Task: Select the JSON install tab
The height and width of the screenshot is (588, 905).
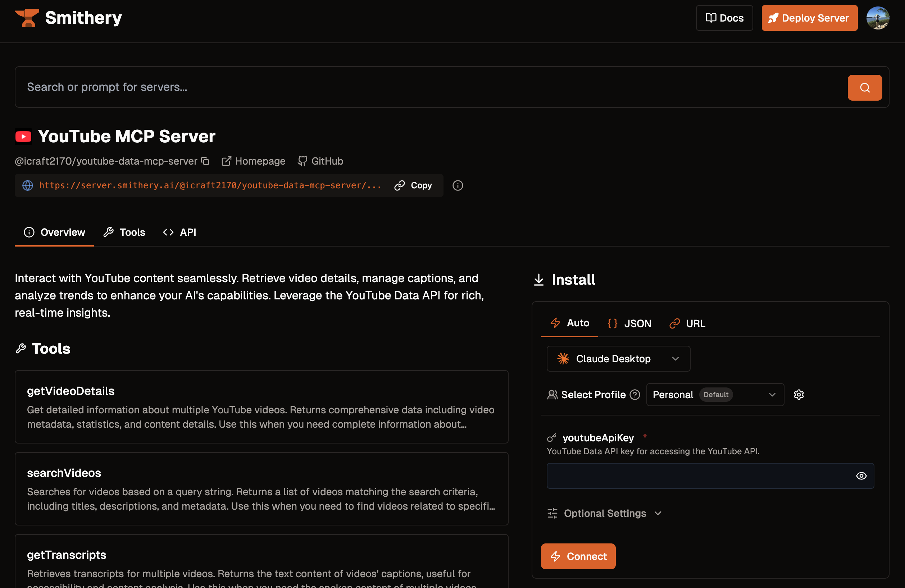Action: click(x=629, y=323)
